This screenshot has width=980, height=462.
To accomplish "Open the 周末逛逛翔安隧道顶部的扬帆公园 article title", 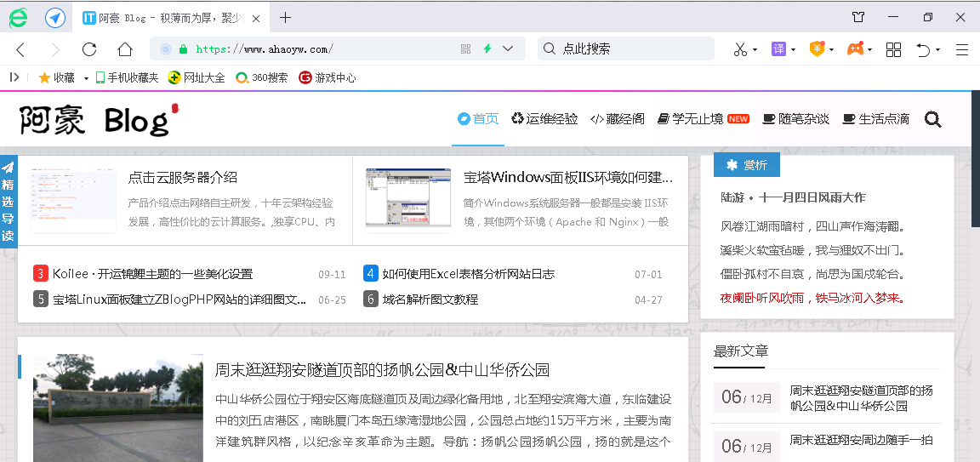I will pyautogui.click(x=381, y=370).
